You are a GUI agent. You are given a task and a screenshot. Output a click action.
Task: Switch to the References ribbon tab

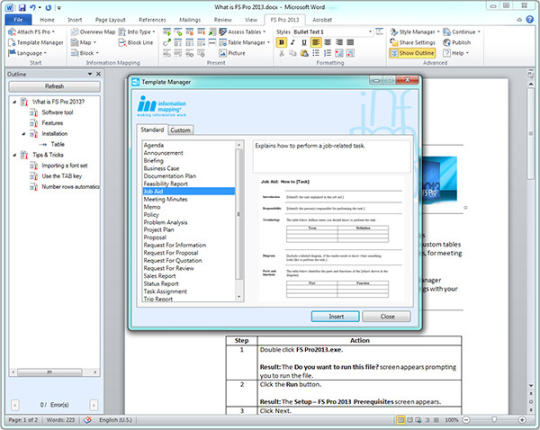click(152, 20)
